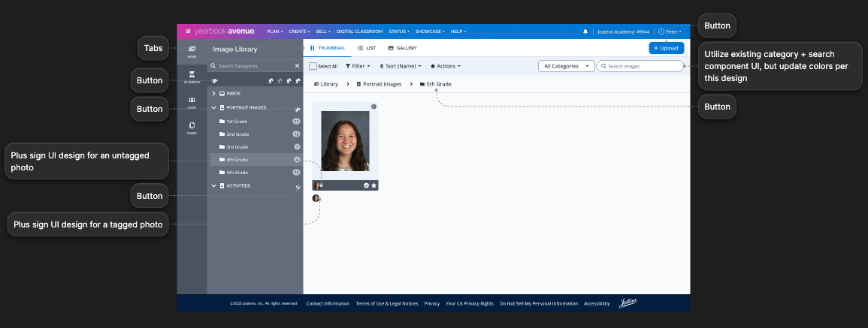The height and width of the screenshot is (328, 868).
Task: Click the Jostens Academy: 49944 text
Action: click(x=623, y=32)
